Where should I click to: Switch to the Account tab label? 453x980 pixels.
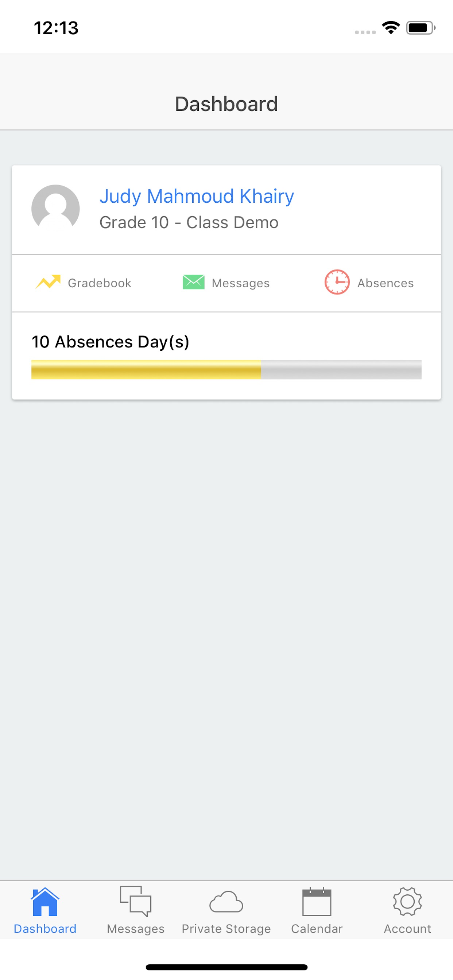tap(407, 929)
